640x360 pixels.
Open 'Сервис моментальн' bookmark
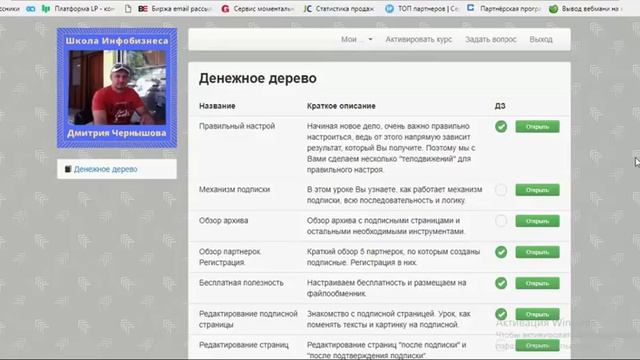click(258, 9)
